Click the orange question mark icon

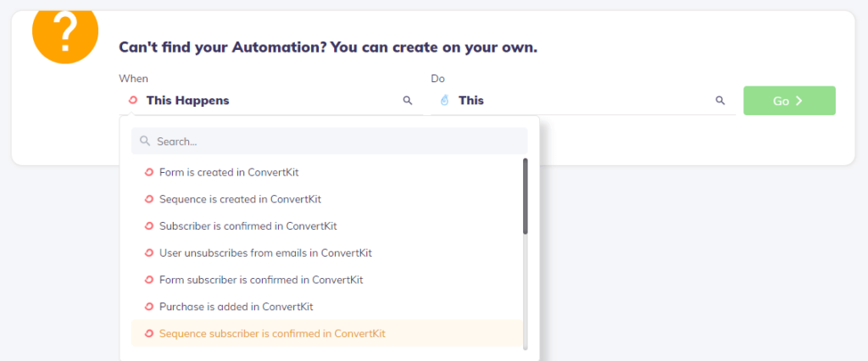coord(65,35)
